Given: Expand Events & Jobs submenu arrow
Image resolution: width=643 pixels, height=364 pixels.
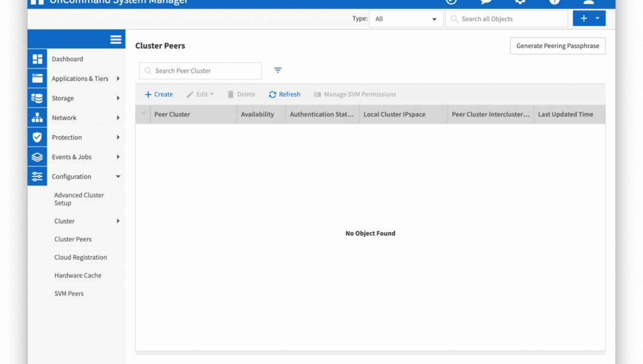Looking at the screenshot, I should (x=118, y=157).
